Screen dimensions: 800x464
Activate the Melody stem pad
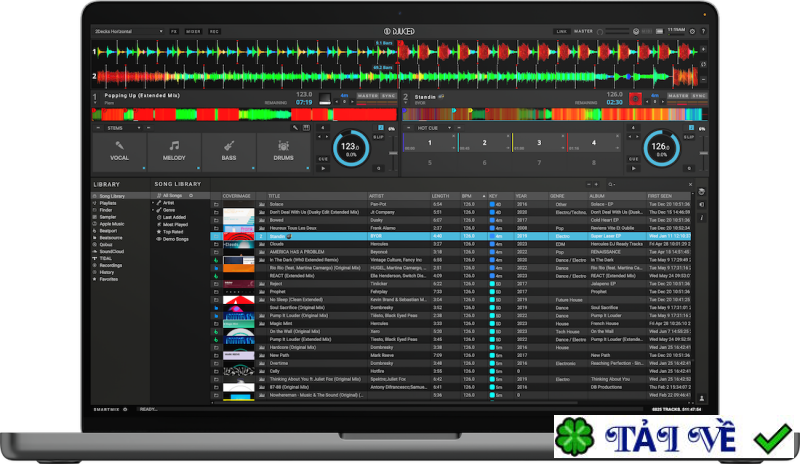174,151
